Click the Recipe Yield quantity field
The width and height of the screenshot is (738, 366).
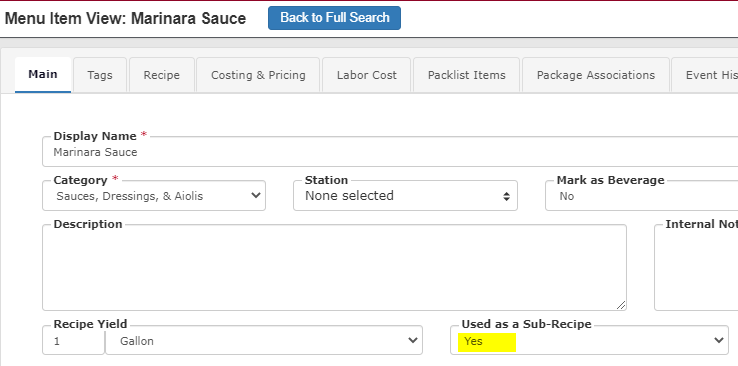click(x=73, y=341)
